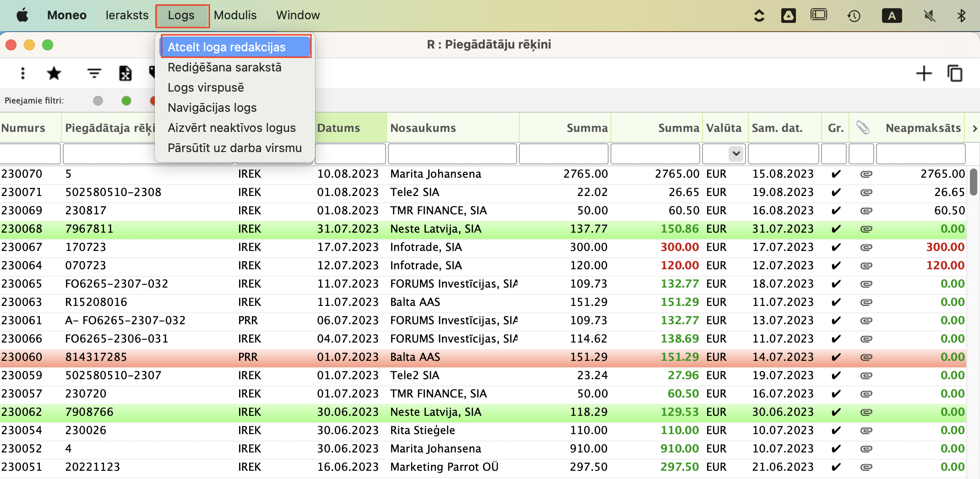Open attachment for Marita Johansena 2765.00 row
The height and width of the screenshot is (479, 980).
(866, 174)
